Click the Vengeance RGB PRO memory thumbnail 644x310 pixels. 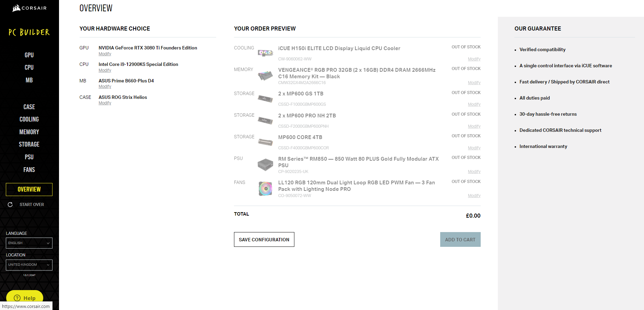[265, 75]
